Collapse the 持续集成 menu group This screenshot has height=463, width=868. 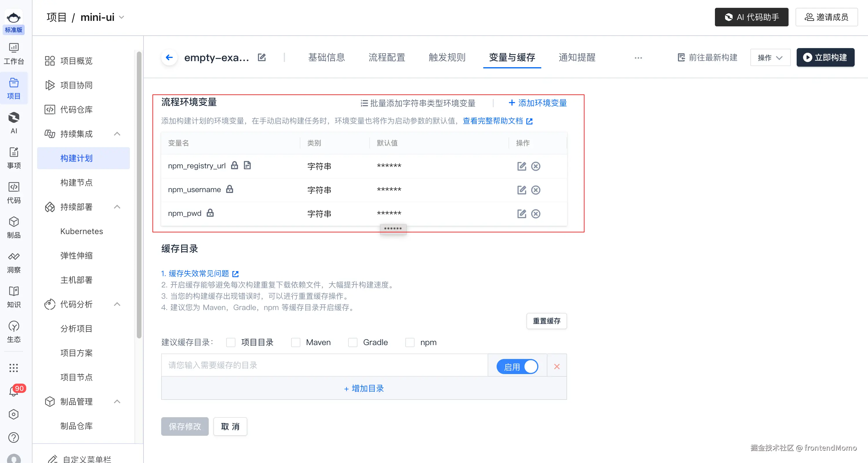(x=117, y=134)
